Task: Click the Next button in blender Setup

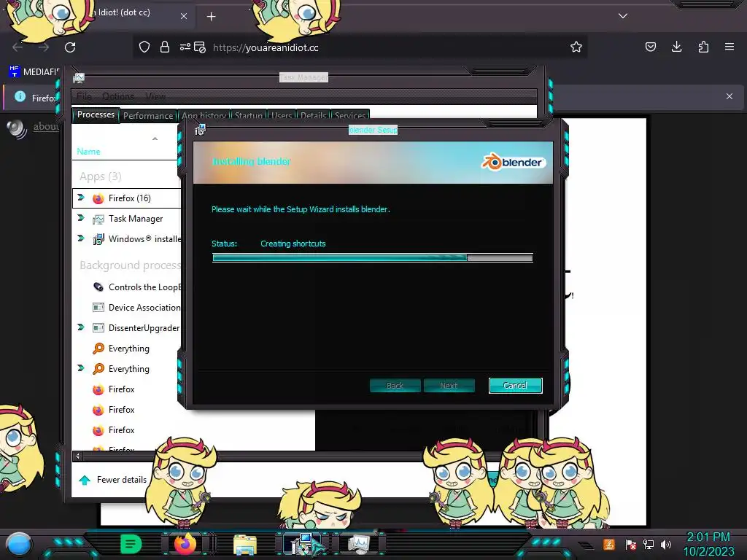Action: tap(449, 386)
